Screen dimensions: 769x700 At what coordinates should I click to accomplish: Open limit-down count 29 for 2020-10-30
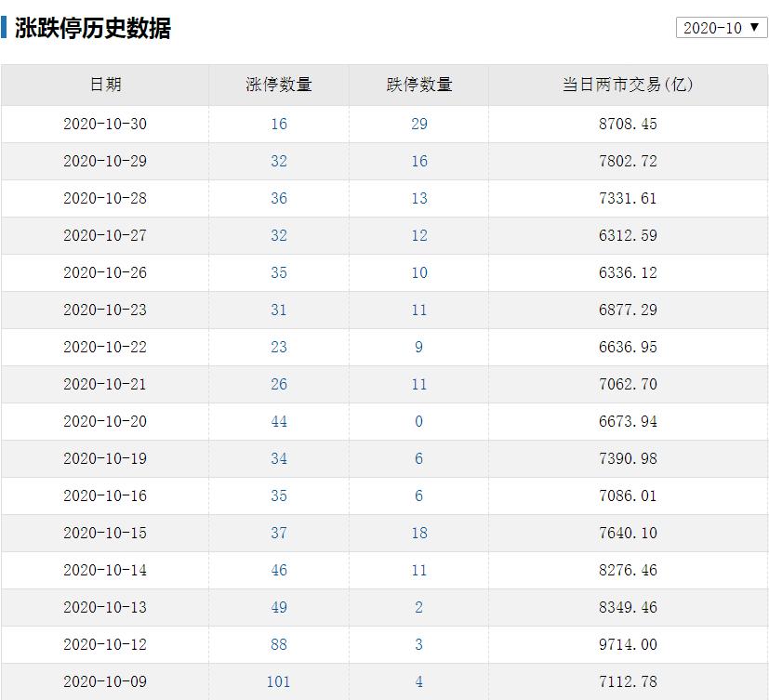point(418,124)
